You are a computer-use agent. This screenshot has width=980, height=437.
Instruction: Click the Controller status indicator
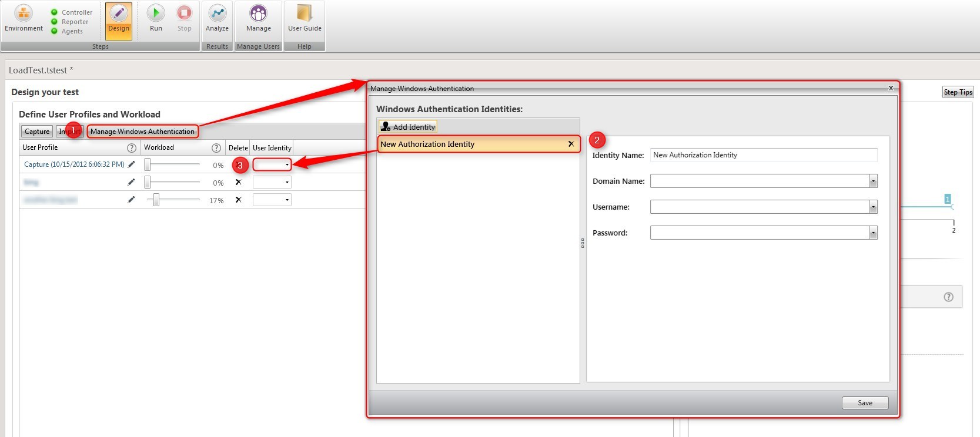coord(55,12)
